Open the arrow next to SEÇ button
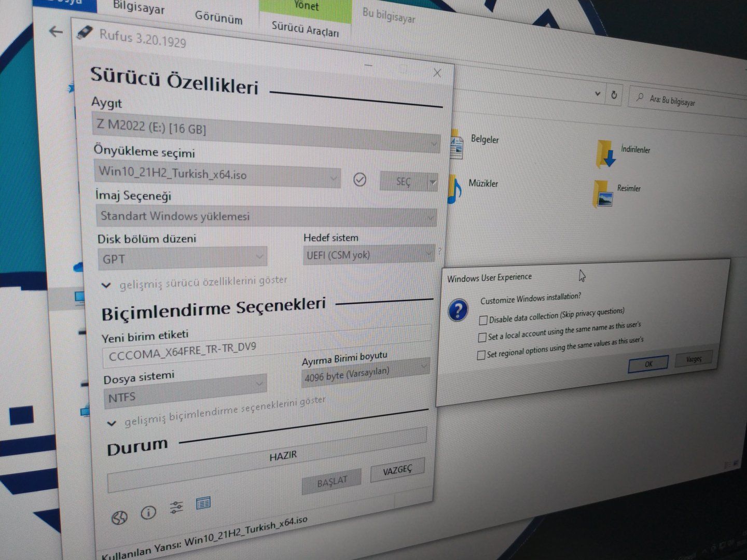 tap(432, 182)
